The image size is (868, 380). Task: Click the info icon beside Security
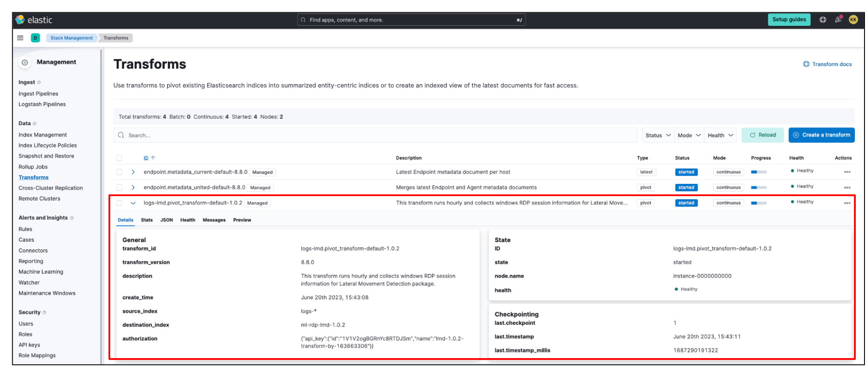coord(44,313)
